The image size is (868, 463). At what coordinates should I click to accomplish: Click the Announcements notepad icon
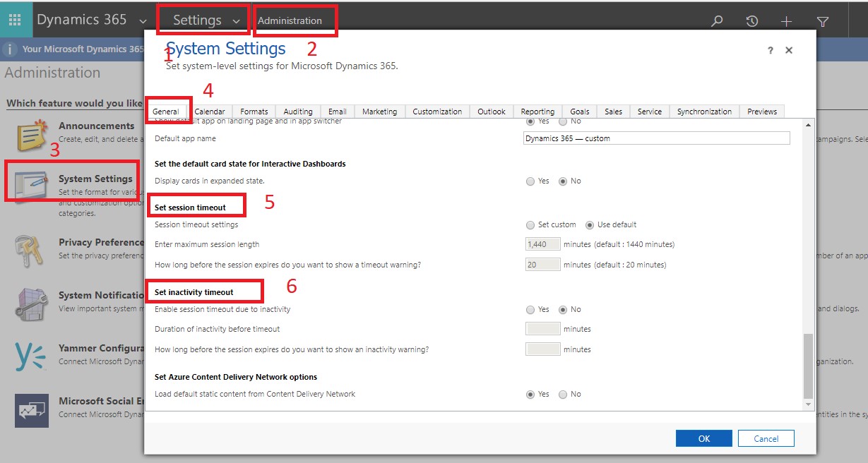[x=32, y=136]
